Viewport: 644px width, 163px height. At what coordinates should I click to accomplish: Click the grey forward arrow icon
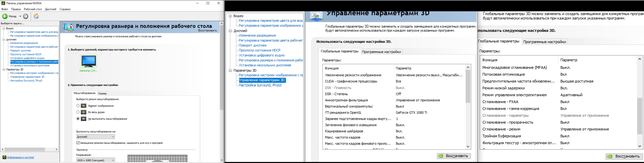(26, 16)
